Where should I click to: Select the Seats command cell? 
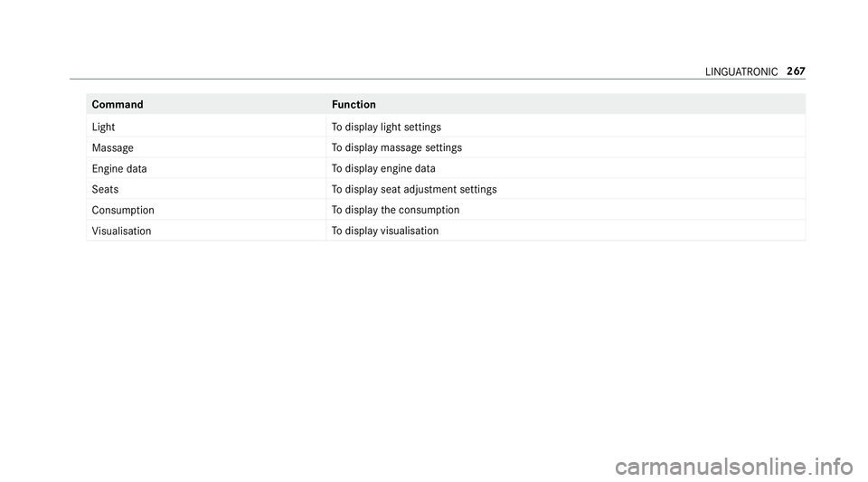(x=105, y=190)
